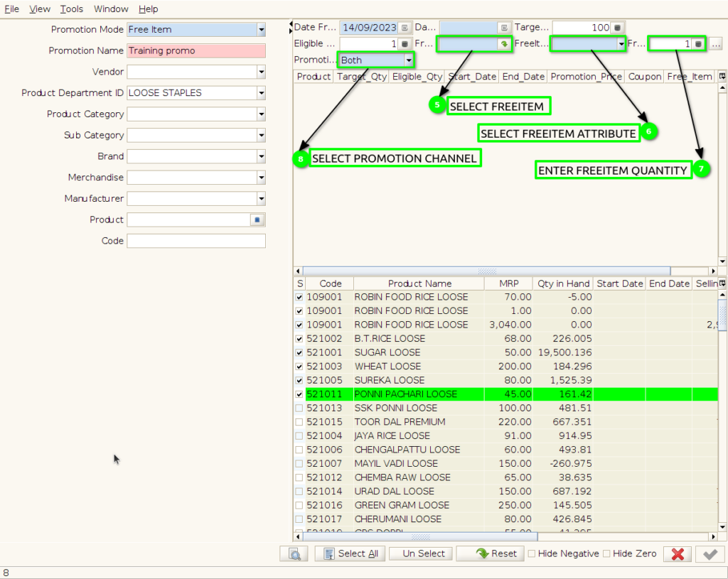Open calculator for the Eligible quantity field
Viewport: 728px width, 579px height.
(x=405, y=44)
